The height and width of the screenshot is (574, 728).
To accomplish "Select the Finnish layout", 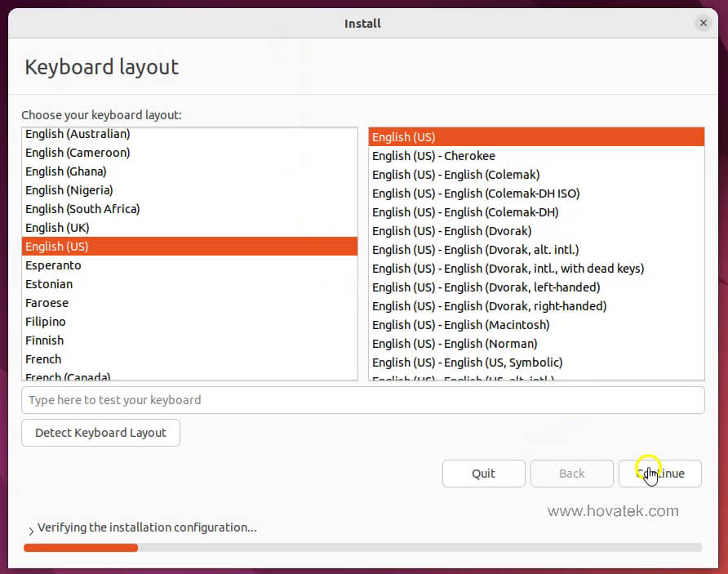I will click(44, 340).
